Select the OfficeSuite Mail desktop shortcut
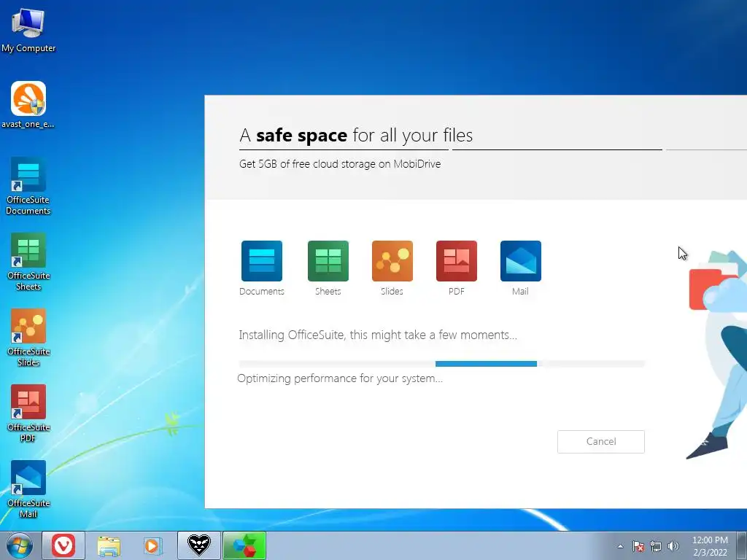The width and height of the screenshot is (747, 560). click(x=28, y=489)
